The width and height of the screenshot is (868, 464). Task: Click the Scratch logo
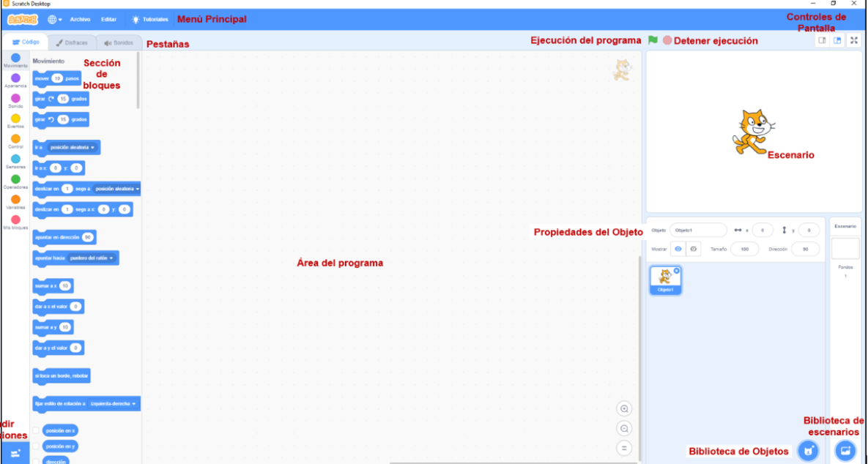pyautogui.click(x=23, y=19)
